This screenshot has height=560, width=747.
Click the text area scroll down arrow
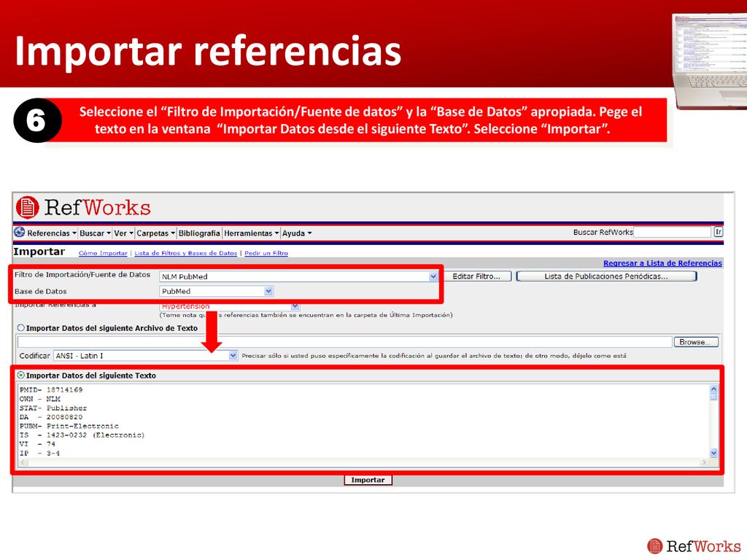(x=713, y=454)
